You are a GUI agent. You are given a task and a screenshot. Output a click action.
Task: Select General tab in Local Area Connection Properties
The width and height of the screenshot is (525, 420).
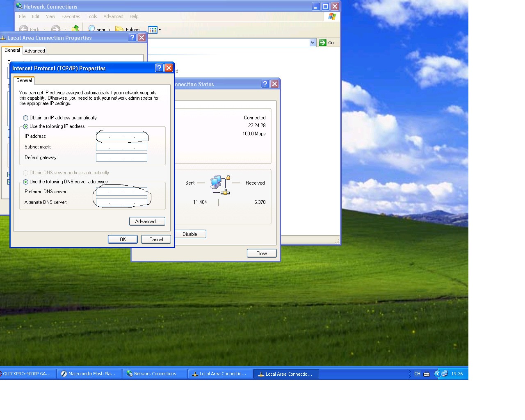coord(12,50)
